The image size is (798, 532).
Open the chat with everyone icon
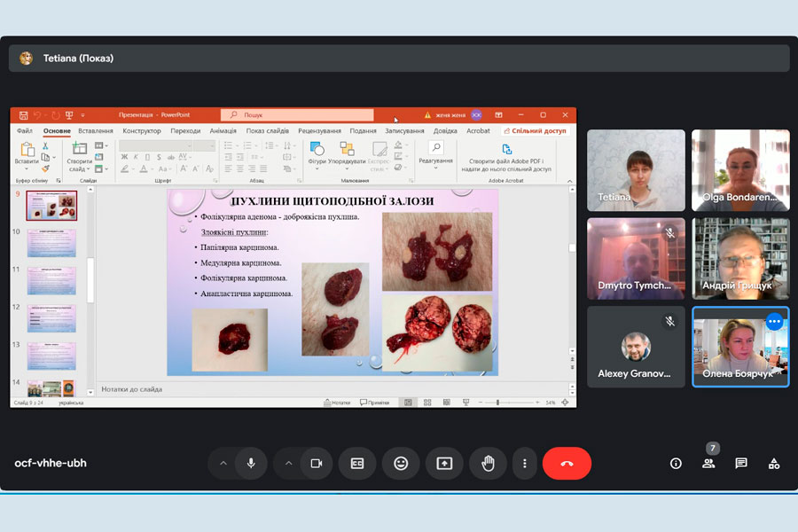click(741, 463)
